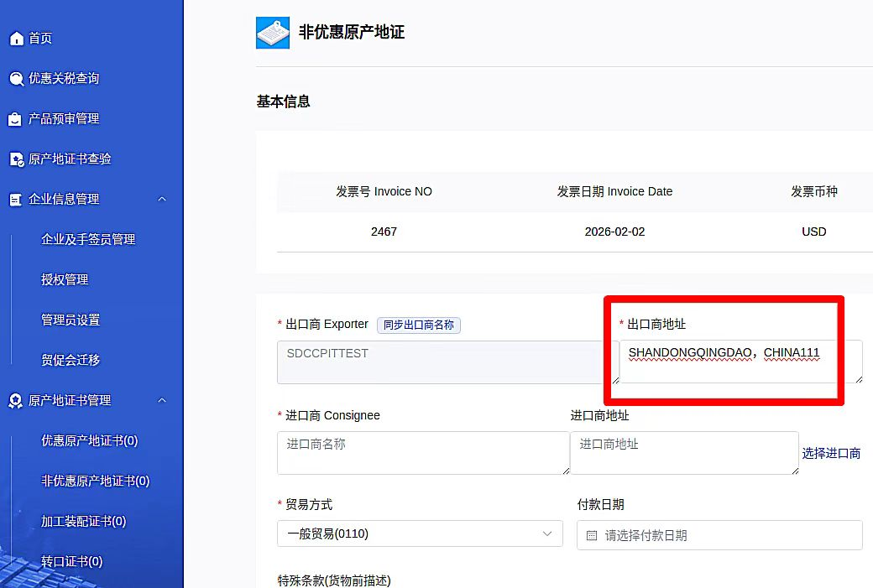The height and width of the screenshot is (588, 873).
Task: Click the 进口商地址 text field
Action: click(684, 453)
